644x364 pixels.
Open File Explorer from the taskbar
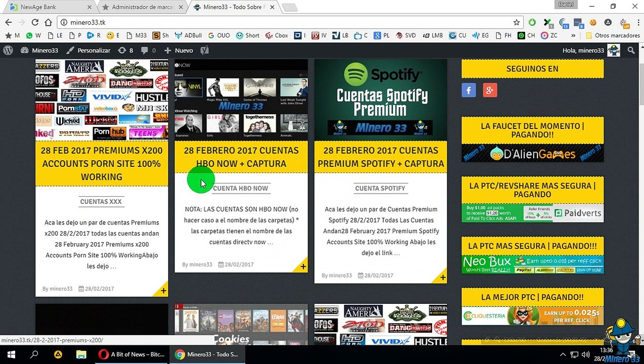pyautogui.click(x=82, y=354)
